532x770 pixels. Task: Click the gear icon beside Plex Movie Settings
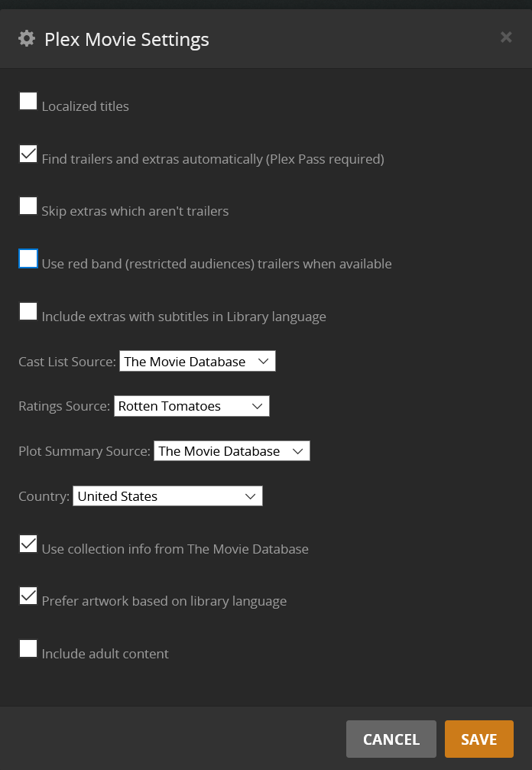(27, 38)
